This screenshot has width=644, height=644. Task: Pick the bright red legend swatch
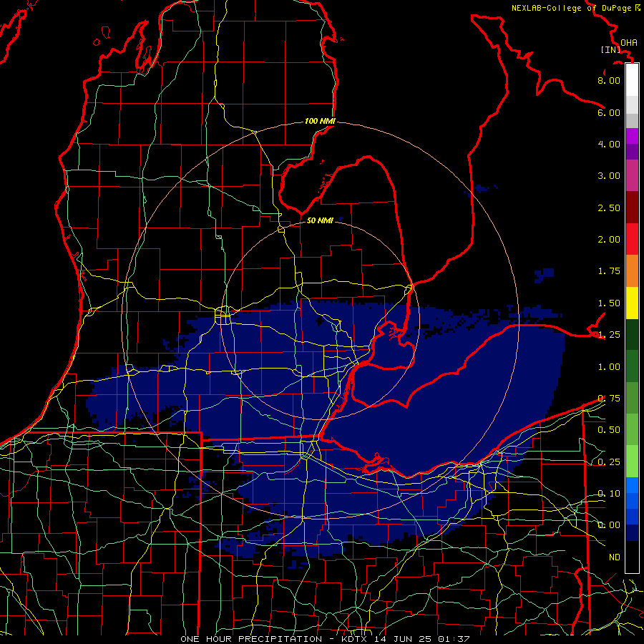tap(632, 239)
